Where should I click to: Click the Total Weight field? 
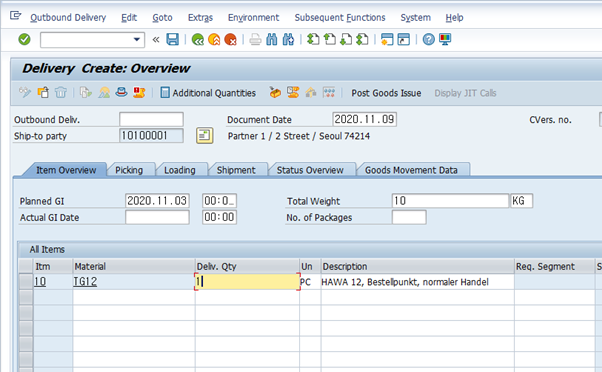[x=450, y=201]
